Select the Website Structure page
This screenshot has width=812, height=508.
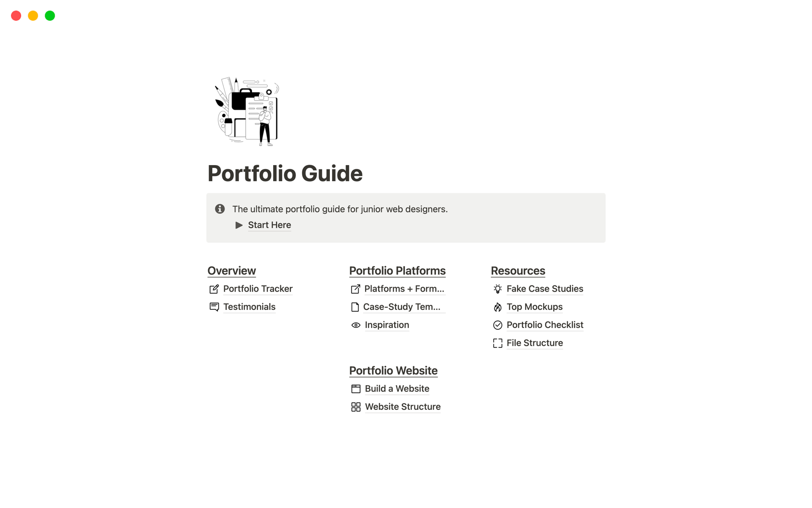pos(402,406)
